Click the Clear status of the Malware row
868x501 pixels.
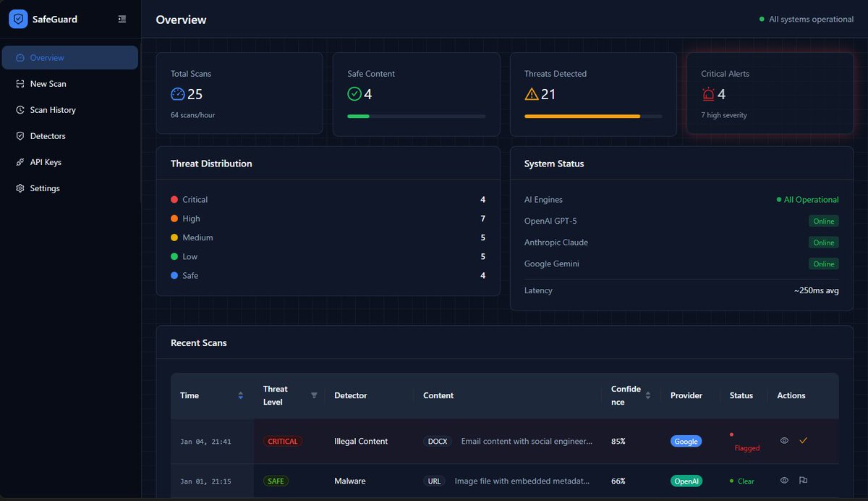click(742, 481)
